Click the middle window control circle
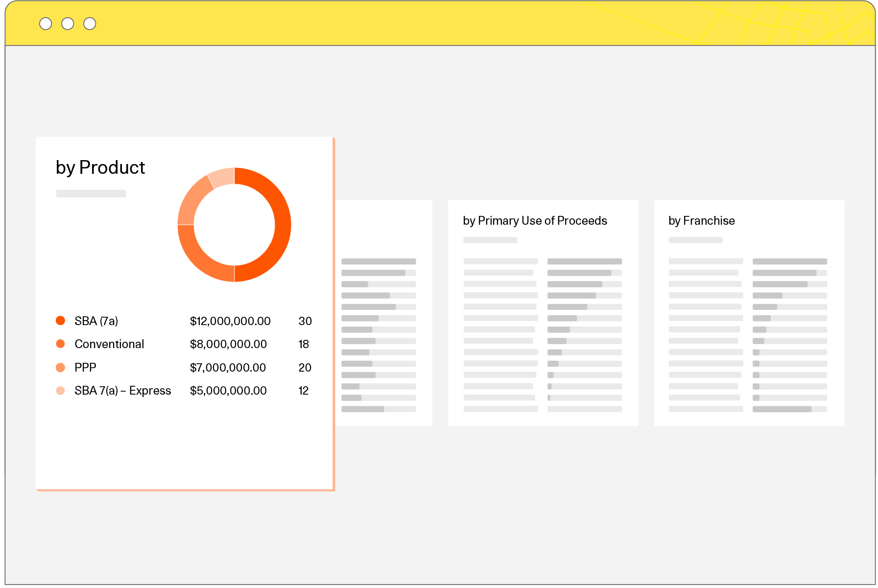Screen dimensions: 878x588 tap(68, 24)
